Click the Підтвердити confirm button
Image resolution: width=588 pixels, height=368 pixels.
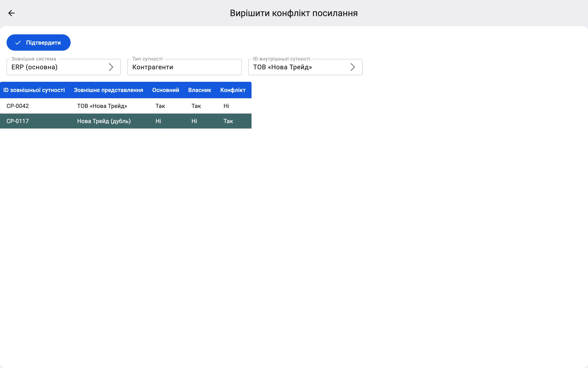38,43
